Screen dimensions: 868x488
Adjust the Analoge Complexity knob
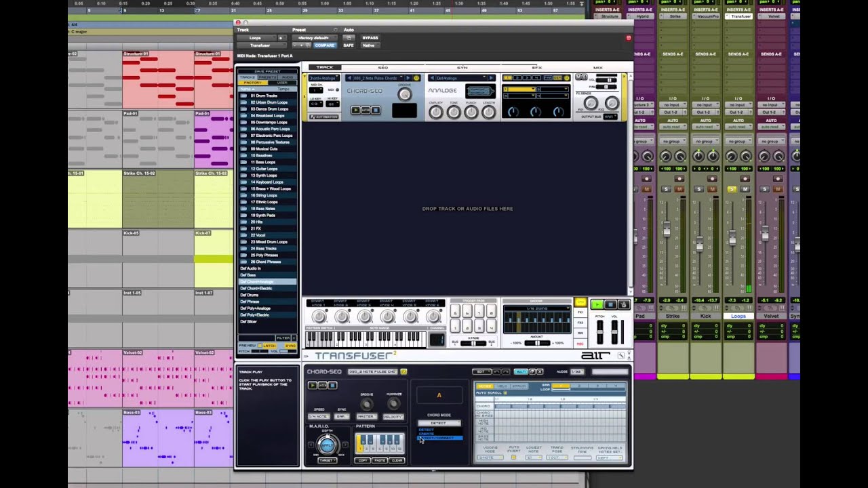pos(435,113)
